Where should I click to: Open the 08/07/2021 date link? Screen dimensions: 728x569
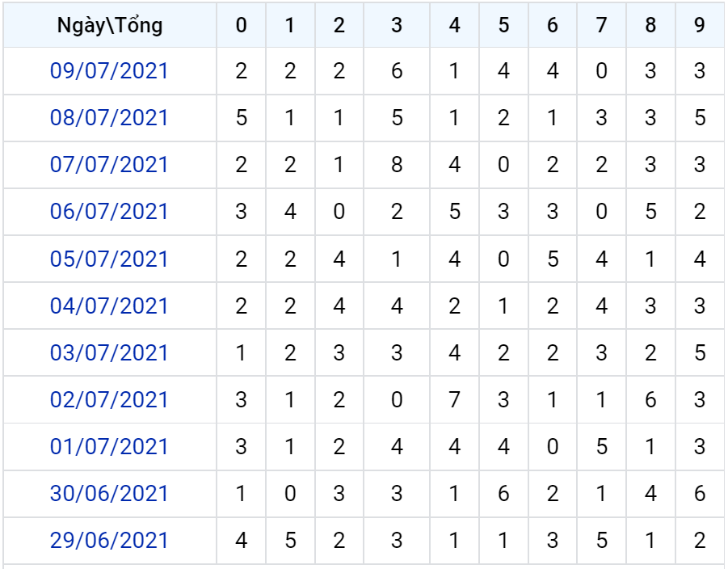(x=109, y=118)
